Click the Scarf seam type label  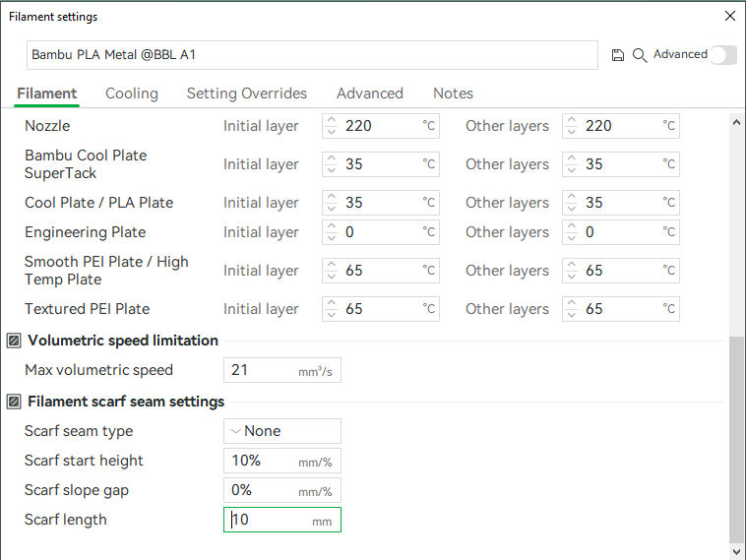[x=79, y=431]
